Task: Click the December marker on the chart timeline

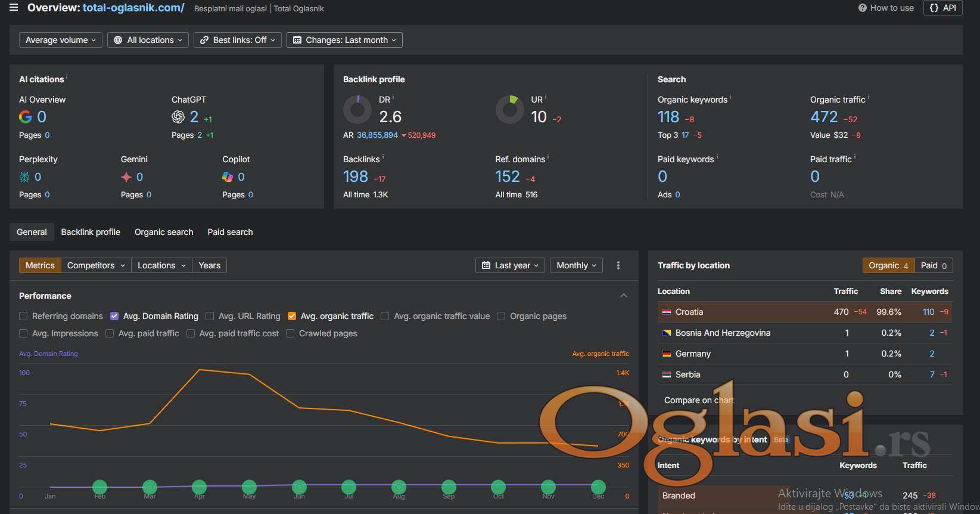Action: point(598,487)
